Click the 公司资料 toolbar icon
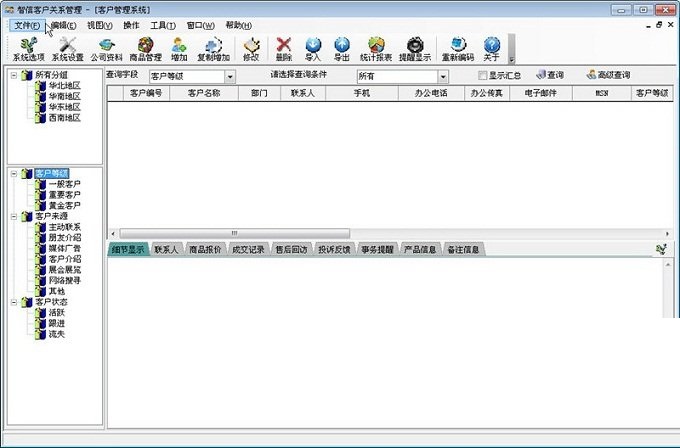This screenshot has width=680, height=448. tap(106, 48)
